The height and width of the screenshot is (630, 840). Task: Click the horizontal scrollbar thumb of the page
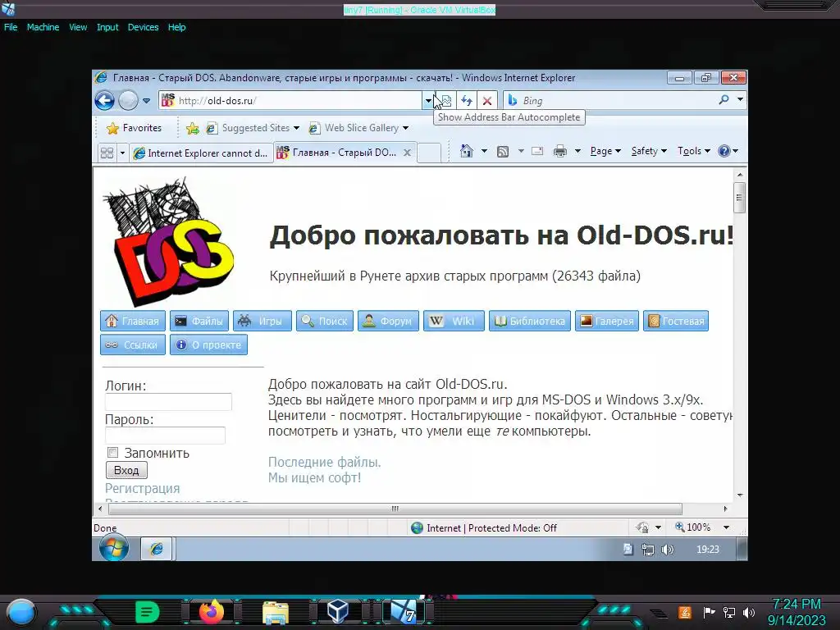tap(395, 509)
